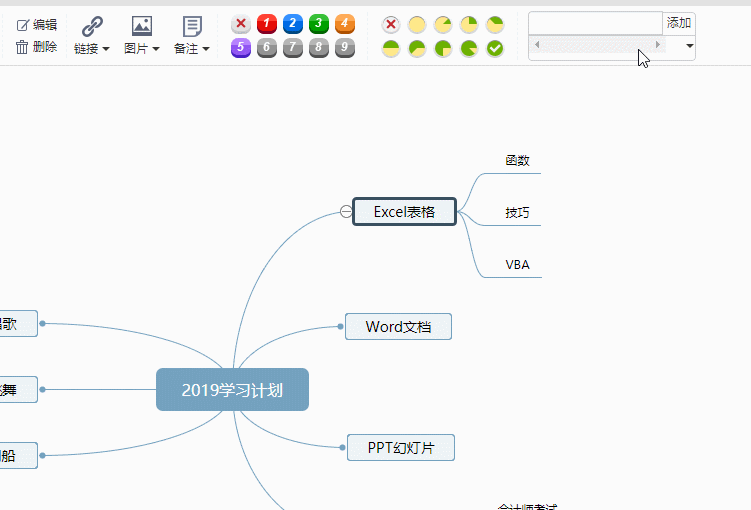Image resolution: width=751 pixels, height=510 pixels.
Task: Click the tag list right scroll arrow
Action: [658, 45]
